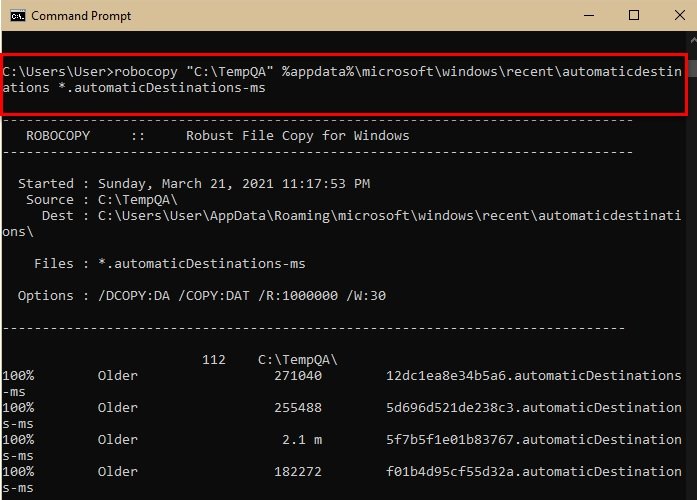Click the Command Prompt system menu icon

(x=16, y=16)
